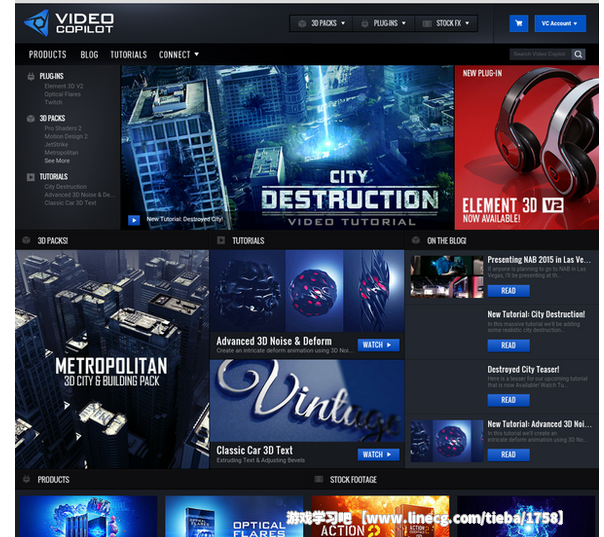Click the Plug-ins sidebar heading icon
Image resolution: width=604 pixels, height=537 pixels.
[31, 76]
